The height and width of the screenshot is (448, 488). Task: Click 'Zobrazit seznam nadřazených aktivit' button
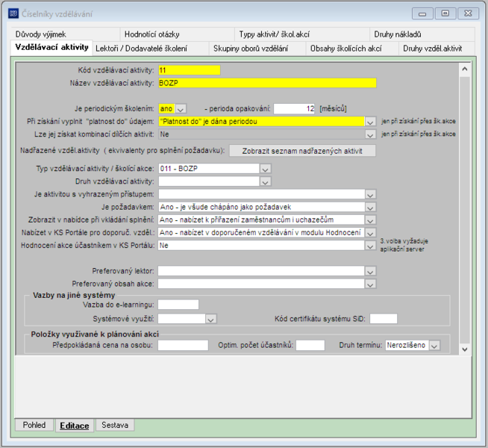(x=302, y=151)
